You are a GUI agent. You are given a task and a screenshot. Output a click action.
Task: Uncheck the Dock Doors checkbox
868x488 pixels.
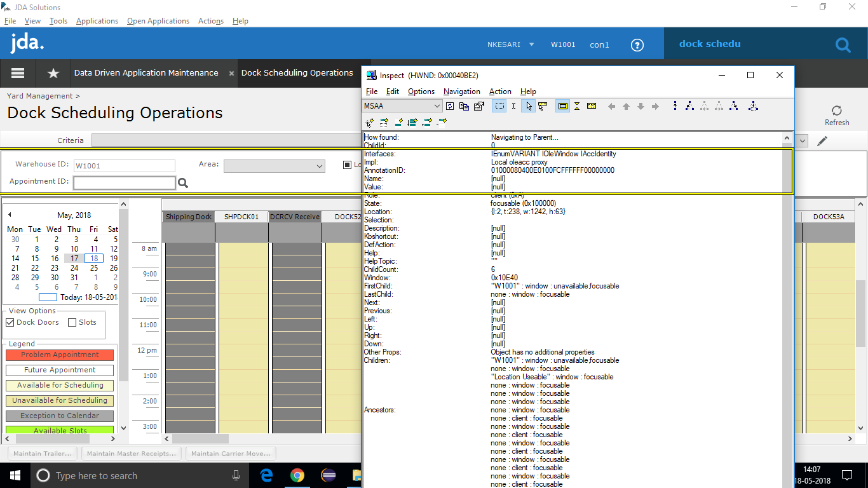[x=9, y=322]
